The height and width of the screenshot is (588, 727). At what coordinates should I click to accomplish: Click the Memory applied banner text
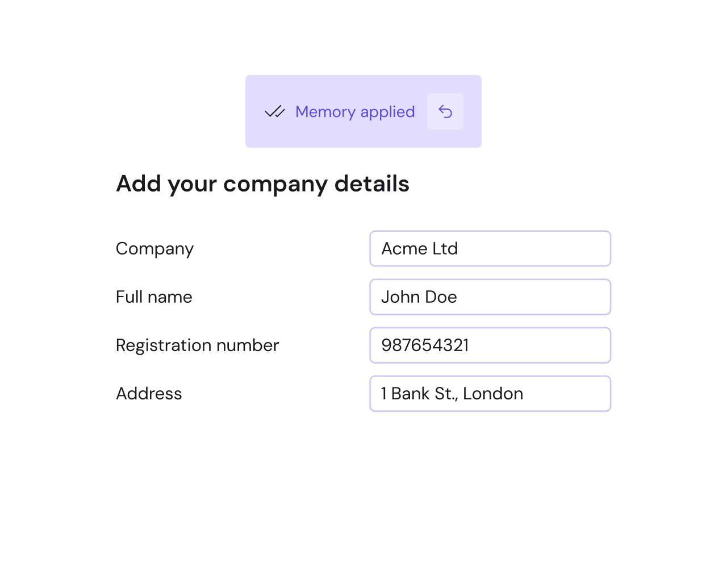pyautogui.click(x=354, y=112)
